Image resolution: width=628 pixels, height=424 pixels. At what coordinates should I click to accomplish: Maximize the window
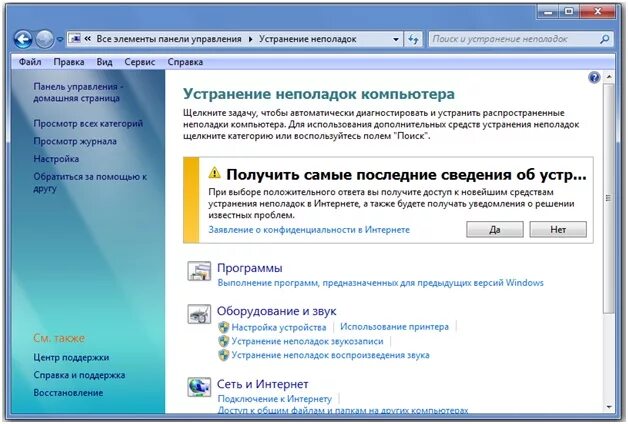(x=569, y=12)
